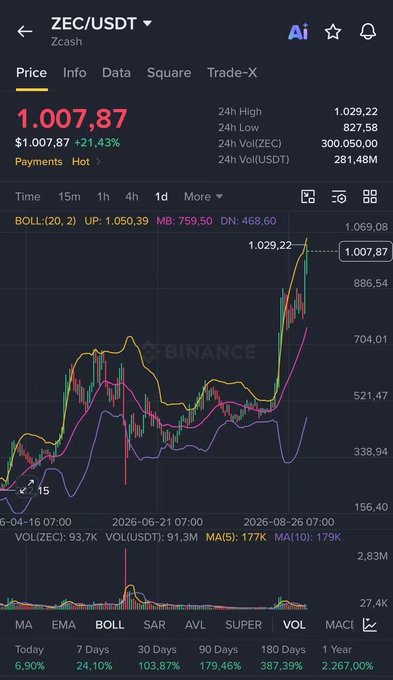This screenshot has height=680, width=393.
Task: Tap the UP: 1.050,39 Bollinger value
Action: click(x=116, y=221)
